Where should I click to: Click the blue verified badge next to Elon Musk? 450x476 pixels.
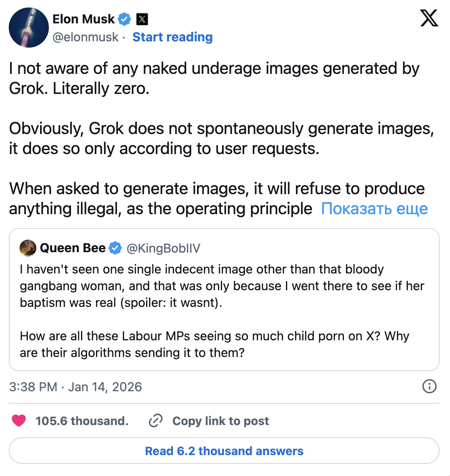[124, 19]
